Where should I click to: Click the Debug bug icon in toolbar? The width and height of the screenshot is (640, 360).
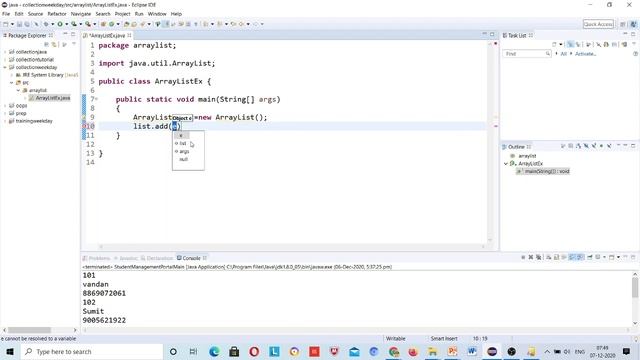point(46,24)
